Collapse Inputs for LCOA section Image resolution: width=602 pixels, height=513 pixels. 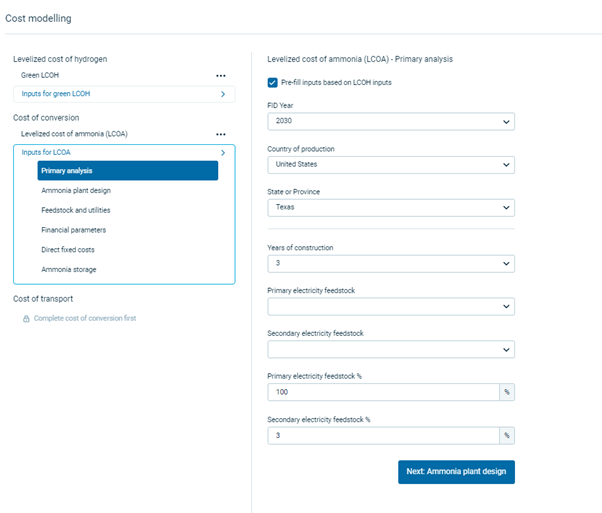coord(222,152)
